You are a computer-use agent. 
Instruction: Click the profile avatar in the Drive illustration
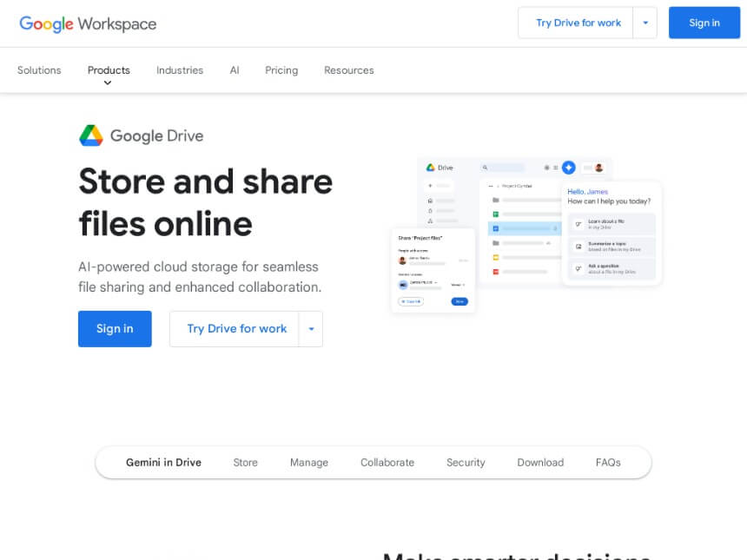tap(598, 168)
